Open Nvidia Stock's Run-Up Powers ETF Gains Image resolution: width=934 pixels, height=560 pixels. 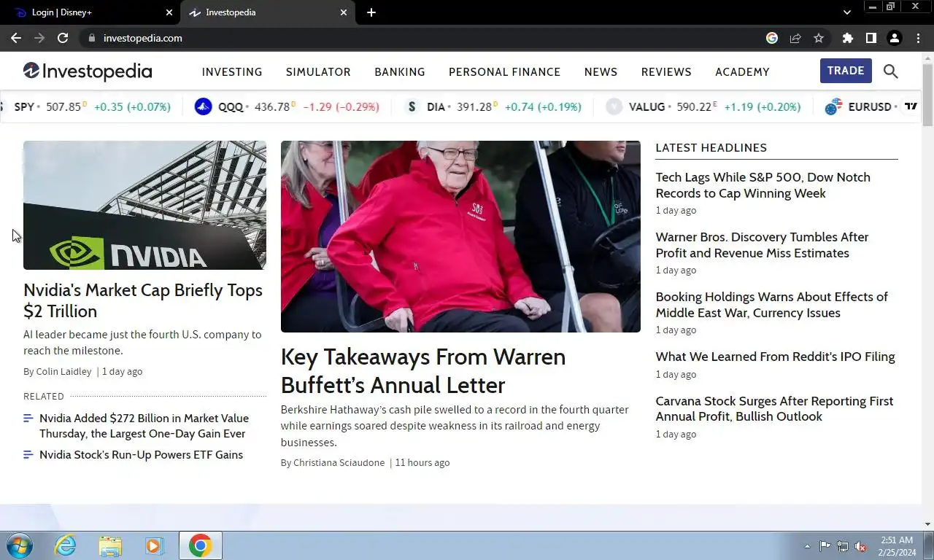click(x=141, y=454)
